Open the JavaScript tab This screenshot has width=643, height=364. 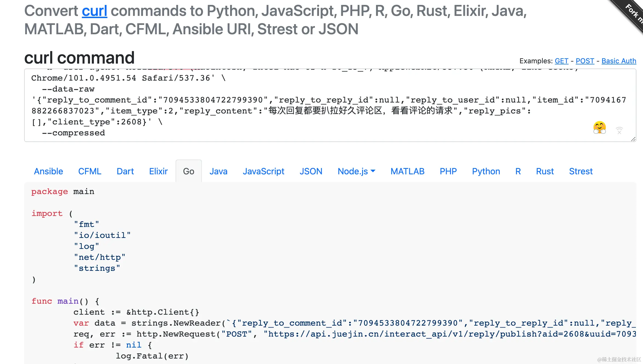263,171
